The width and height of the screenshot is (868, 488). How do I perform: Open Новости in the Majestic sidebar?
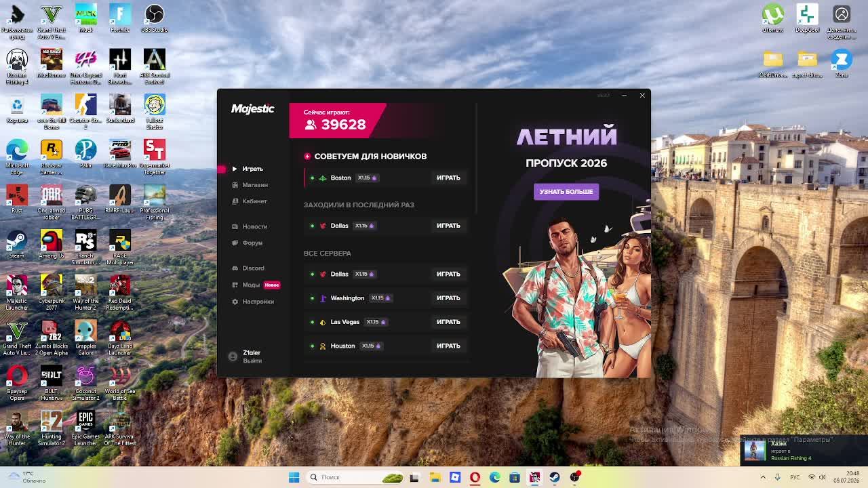(x=250, y=226)
